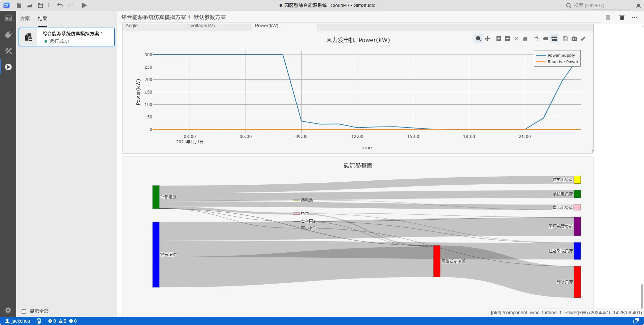
Task: Click the red 吸收式制冷机 Sankey node
Action: (x=437, y=261)
